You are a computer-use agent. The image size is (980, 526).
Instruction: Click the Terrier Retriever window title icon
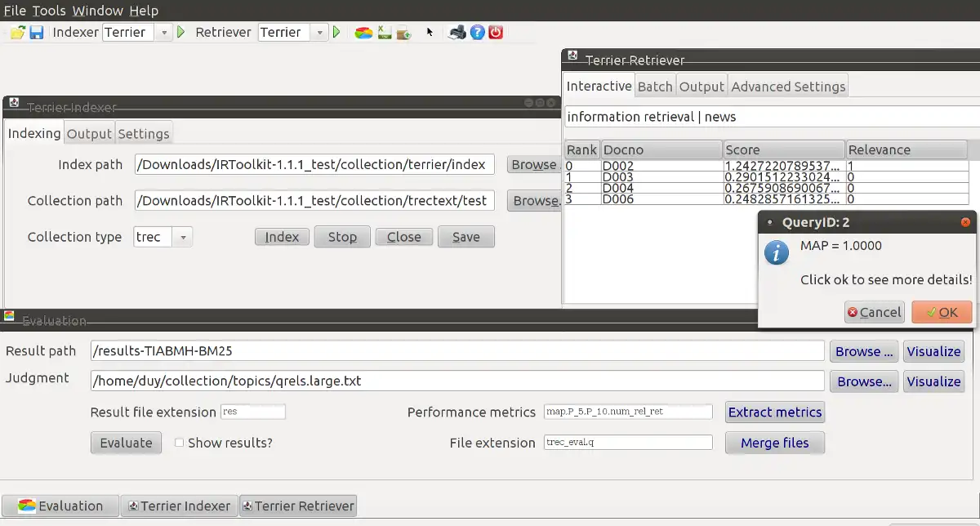(573, 56)
